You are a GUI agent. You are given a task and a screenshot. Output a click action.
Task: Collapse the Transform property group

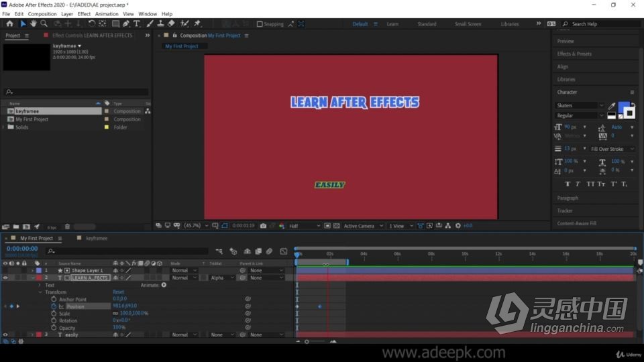(x=40, y=292)
